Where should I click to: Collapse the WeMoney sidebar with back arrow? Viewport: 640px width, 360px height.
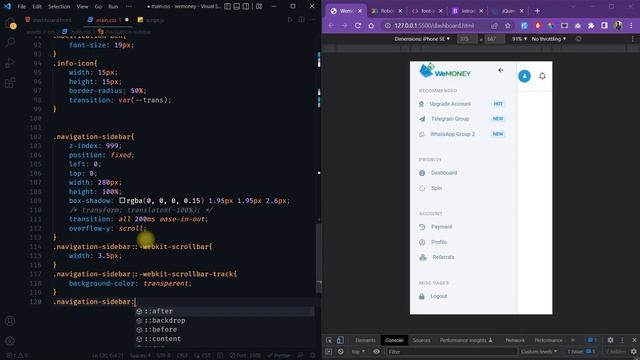(500, 70)
